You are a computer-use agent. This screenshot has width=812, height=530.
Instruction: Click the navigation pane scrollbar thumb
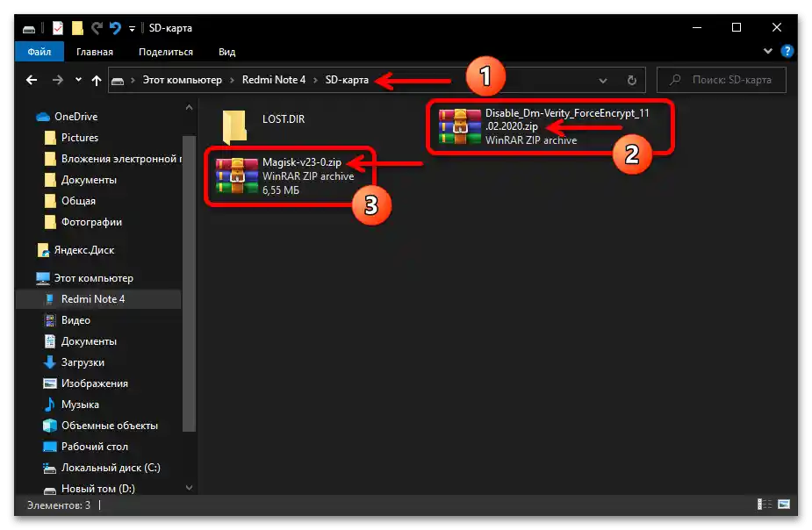189,283
